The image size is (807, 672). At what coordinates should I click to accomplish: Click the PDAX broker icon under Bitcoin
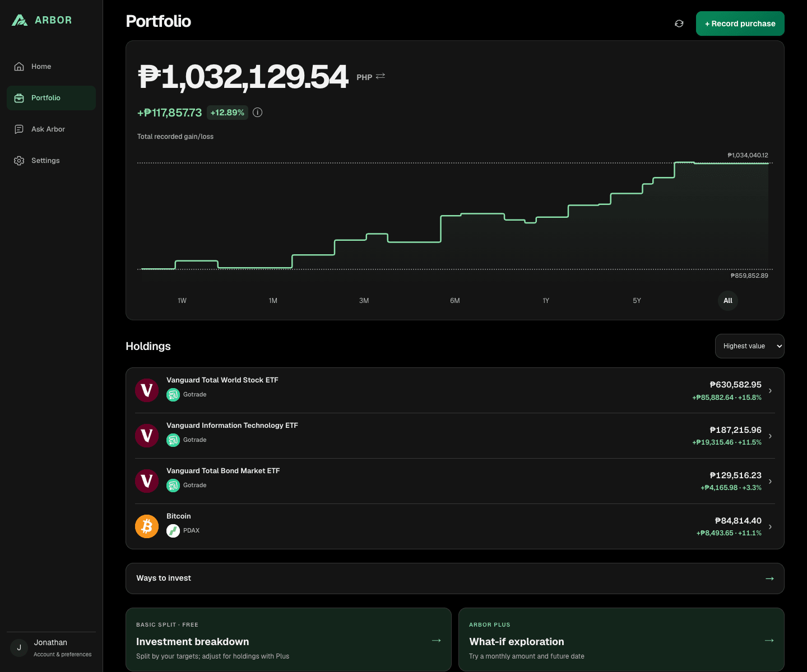[x=173, y=531]
